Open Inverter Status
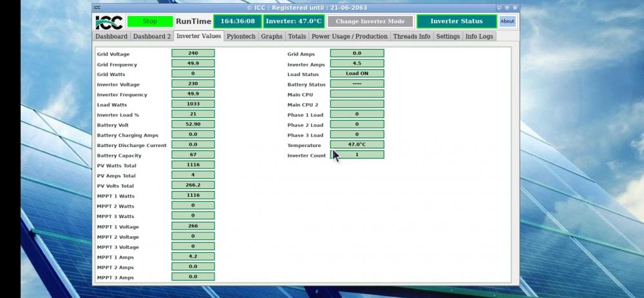Image resolution: width=644 pixels, height=298 pixels. click(x=457, y=21)
